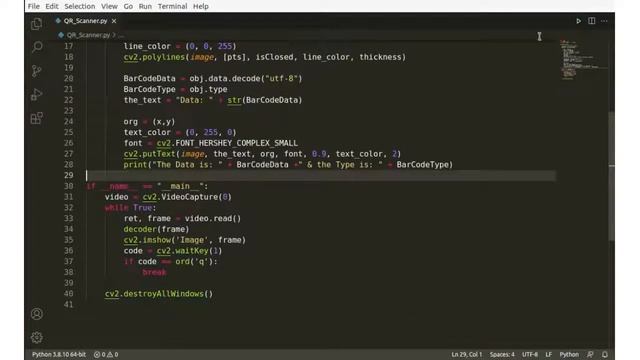Click 'while True' on line 32
Screen dimensions: 640x360
pyautogui.click(x=129, y=208)
